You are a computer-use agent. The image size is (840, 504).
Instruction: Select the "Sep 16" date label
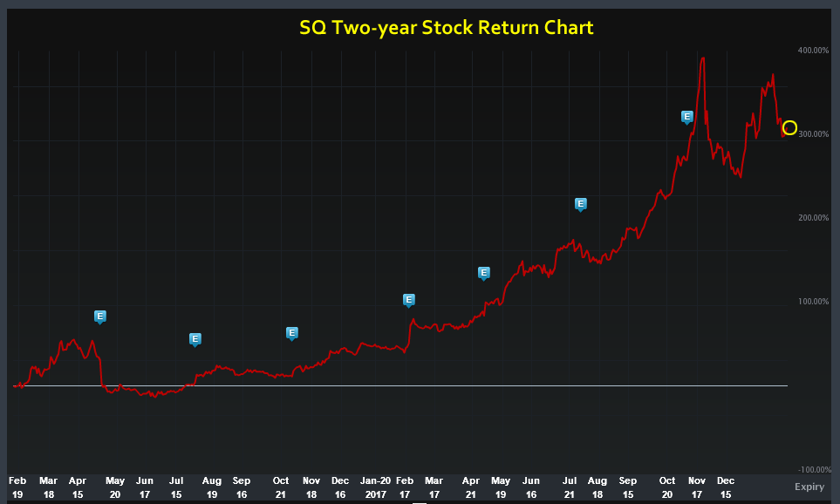tap(242, 487)
